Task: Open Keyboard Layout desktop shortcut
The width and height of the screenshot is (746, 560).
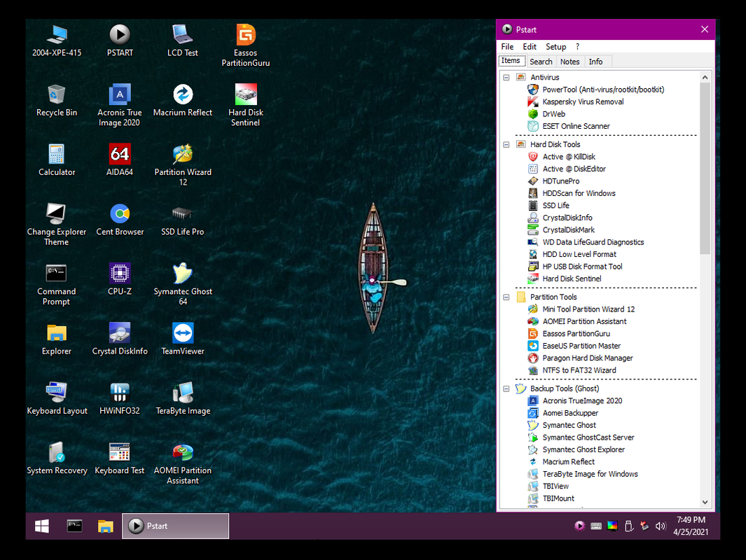Action: [x=57, y=398]
